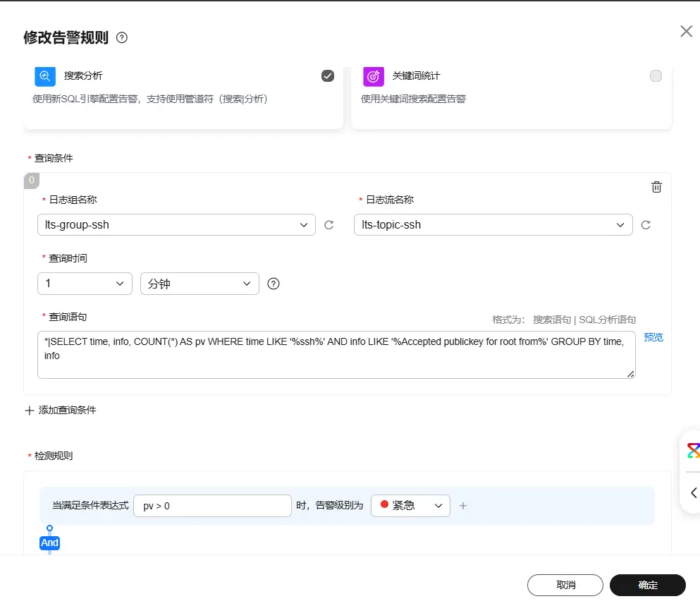Refresh the 日志流名称 list
Viewport: 700px width, 606px height.
pyautogui.click(x=645, y=225)
